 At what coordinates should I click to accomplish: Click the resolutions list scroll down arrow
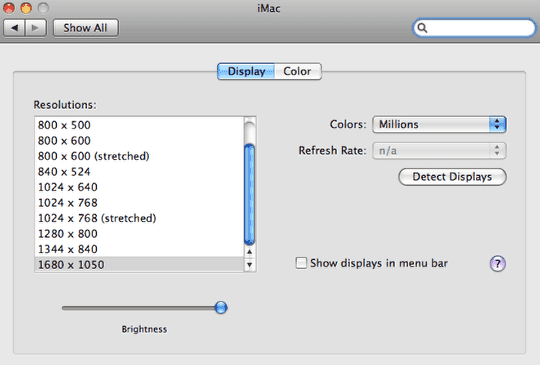pyautogui.click(x=250, y=264)
